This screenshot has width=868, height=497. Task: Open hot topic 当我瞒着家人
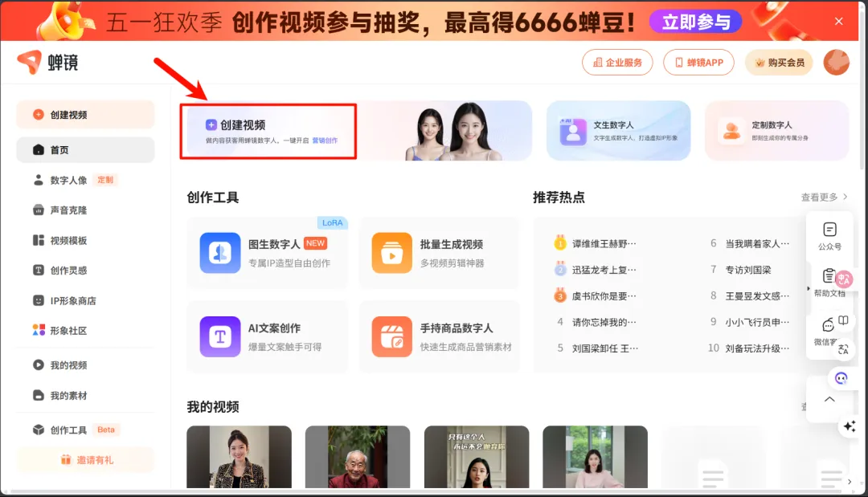[757, 244]
